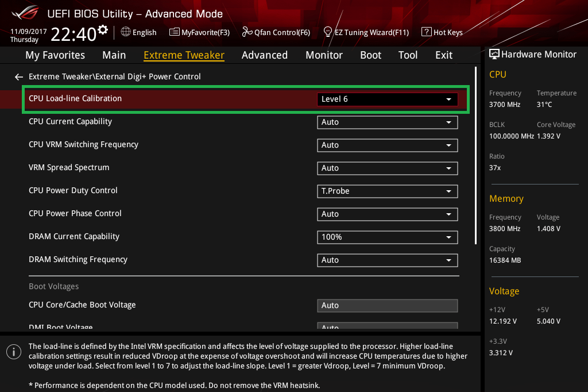Click the memory capacity value 16384 MB
Image resolution: width=588 pixels, height=392 pixels.
[505, 260]
